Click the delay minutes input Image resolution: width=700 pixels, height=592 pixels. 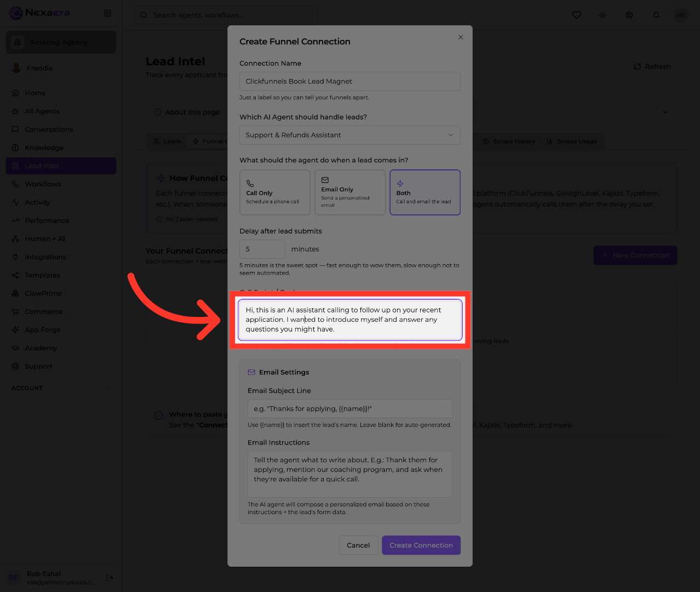coord(262,249)
